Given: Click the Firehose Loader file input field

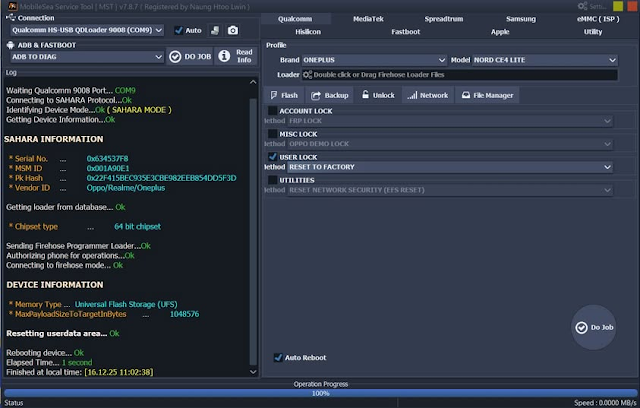Looking at the screenshot, I should pyautogui.click(x=458, y=74).
